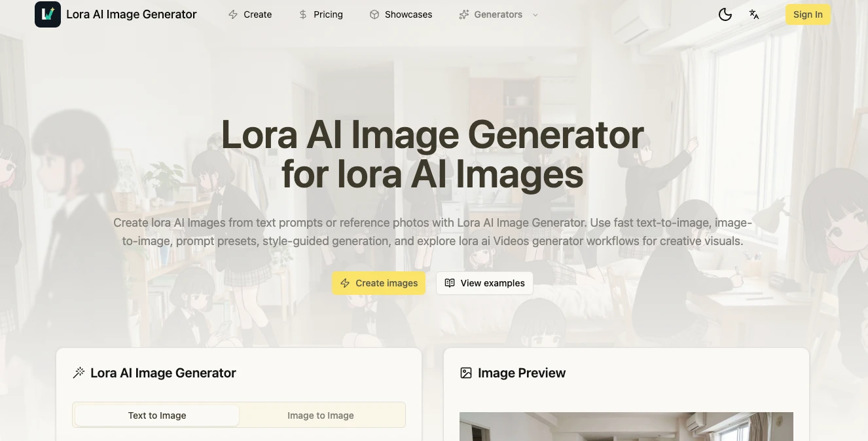Click the bolt icon in Create images
The height and width of the screenshot is (441, 868).
coord(345,283)
